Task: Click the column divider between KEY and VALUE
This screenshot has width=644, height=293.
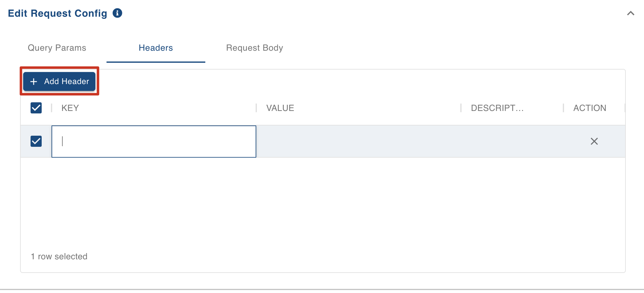Action: click(256, 108)
